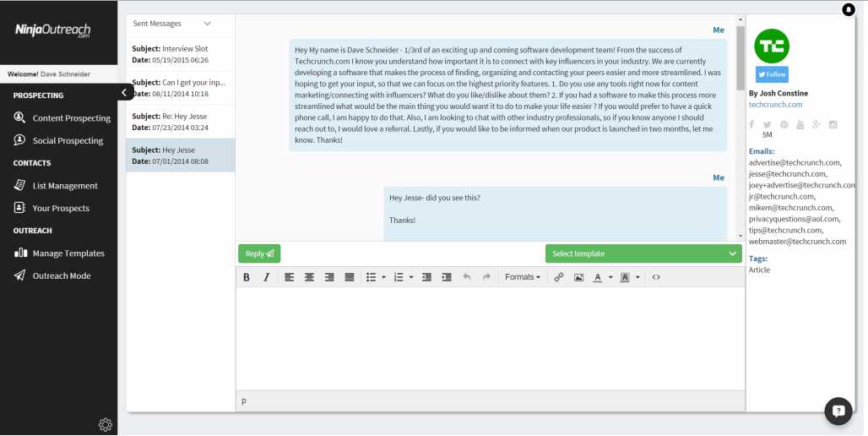
Task: Click the webmaster@techcrunch.com email
Action: (x=798, y=242)
